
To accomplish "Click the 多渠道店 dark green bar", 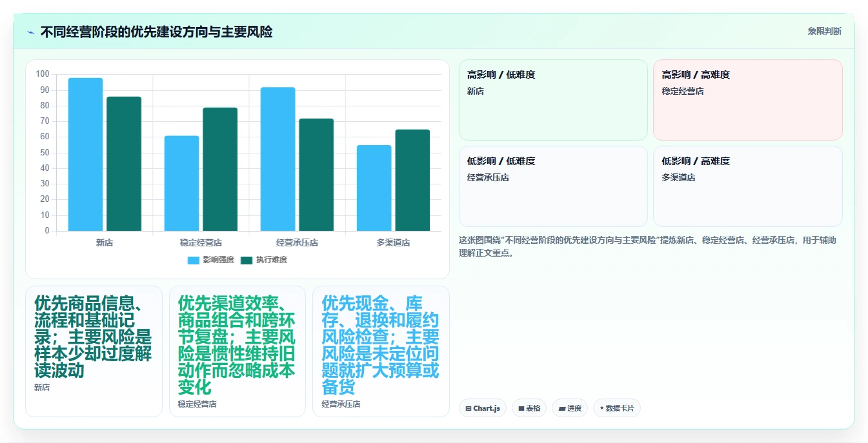I will [x=412, y=180].
